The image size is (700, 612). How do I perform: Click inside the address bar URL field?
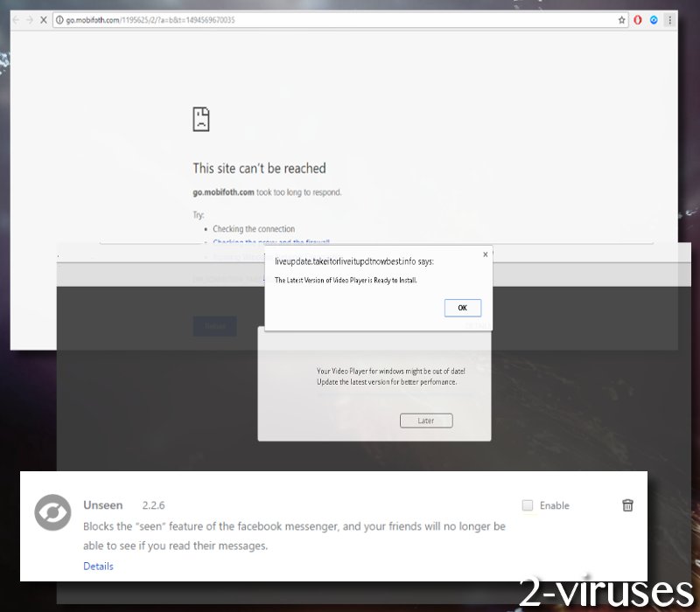175,19
